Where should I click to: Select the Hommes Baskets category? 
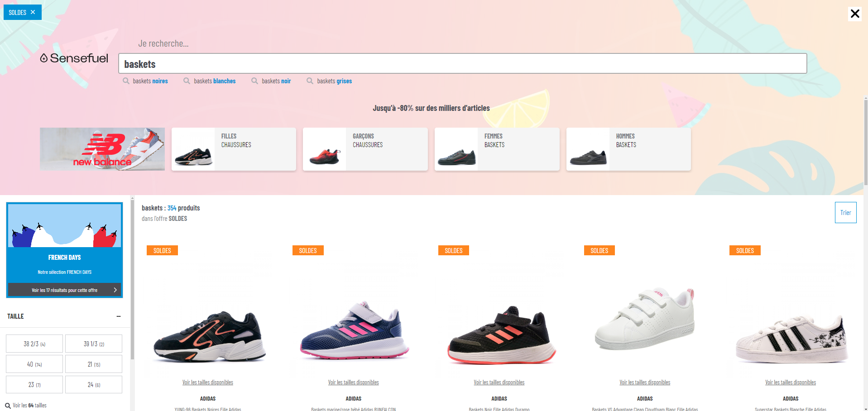(628, 149)
